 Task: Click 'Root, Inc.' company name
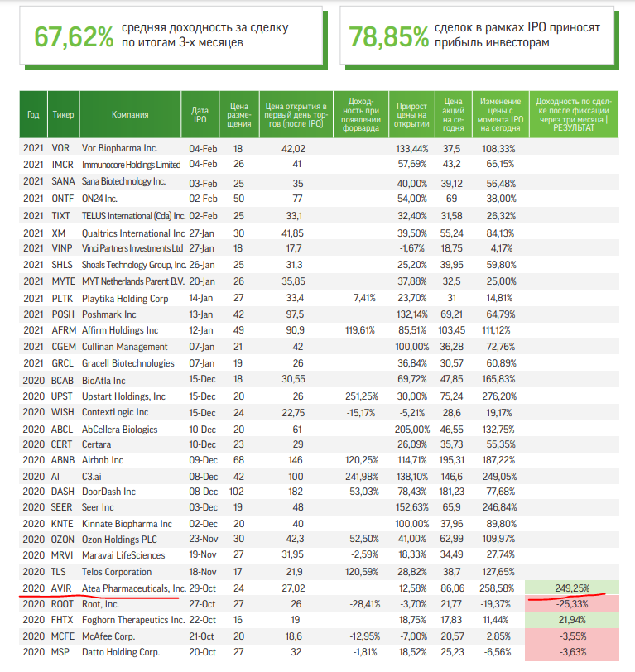[100, 604]
